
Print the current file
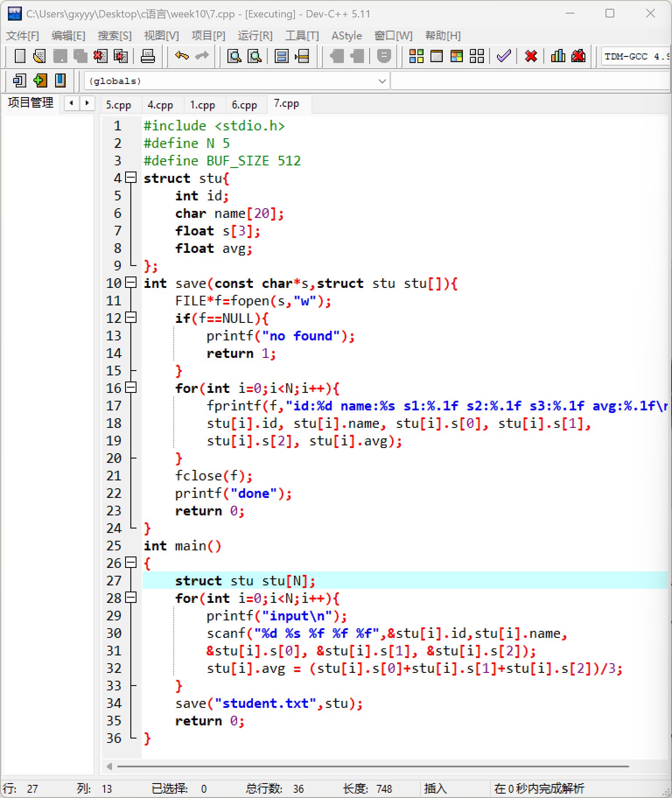click(x=147, y=56)
